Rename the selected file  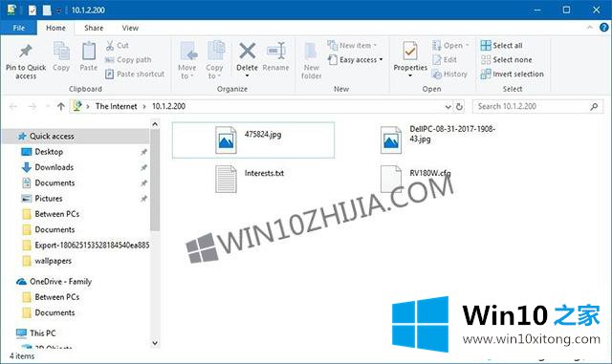point(275,57)
